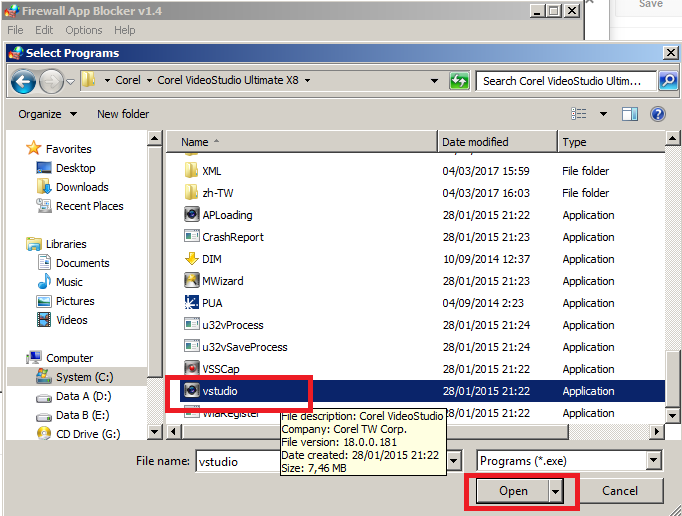Select the PUA application icon

click(x=191, y=303)
